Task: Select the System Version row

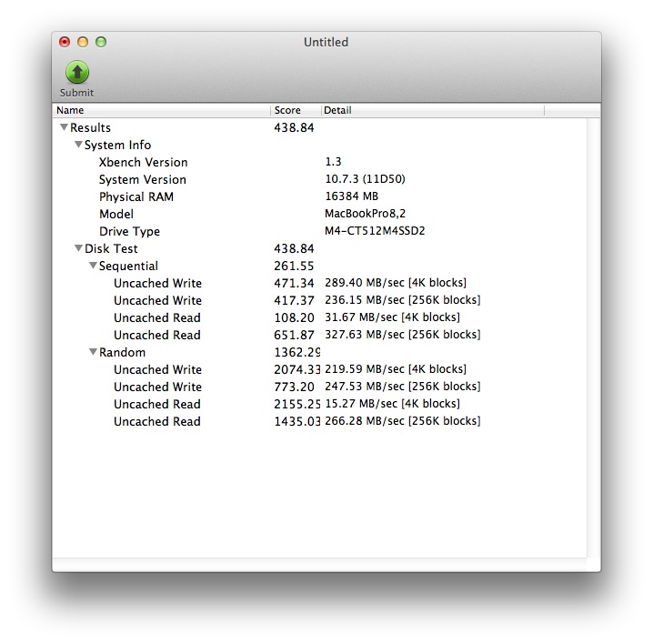Action: tap(320, 179)
